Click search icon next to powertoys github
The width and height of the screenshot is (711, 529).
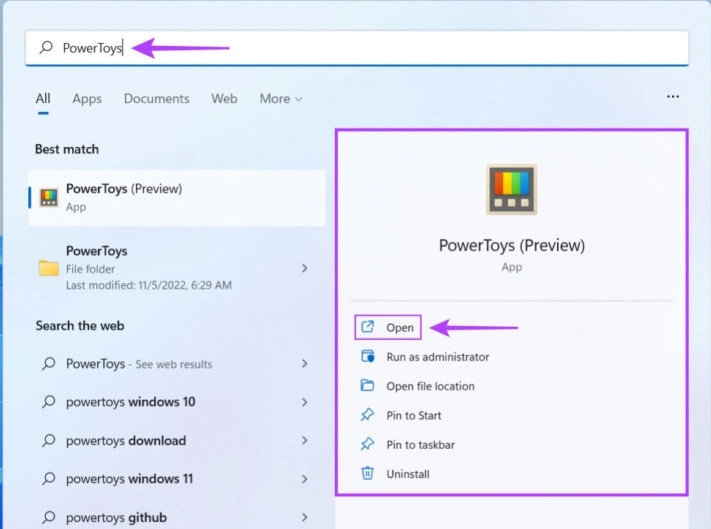(x=49, y=517)
